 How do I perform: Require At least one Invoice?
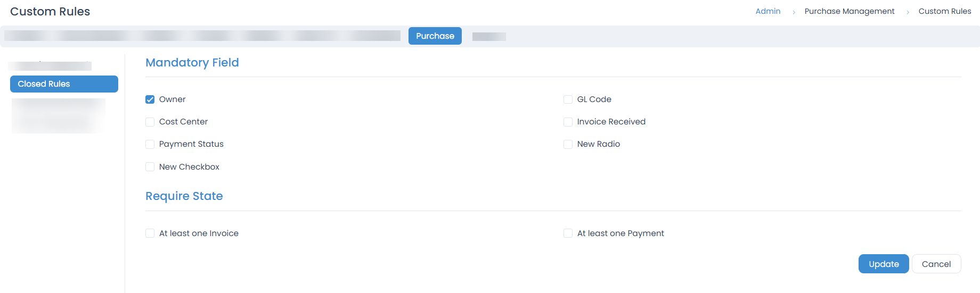(150, 233)
